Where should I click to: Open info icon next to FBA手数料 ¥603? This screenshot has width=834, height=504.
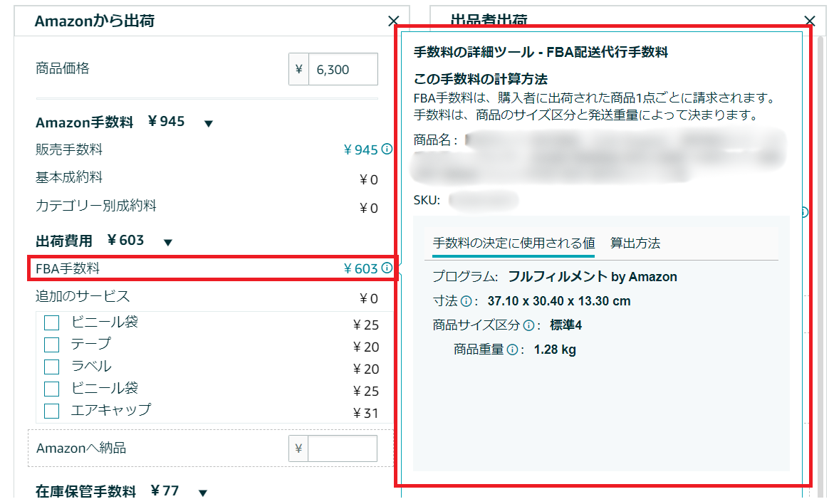tap(387, 268)
